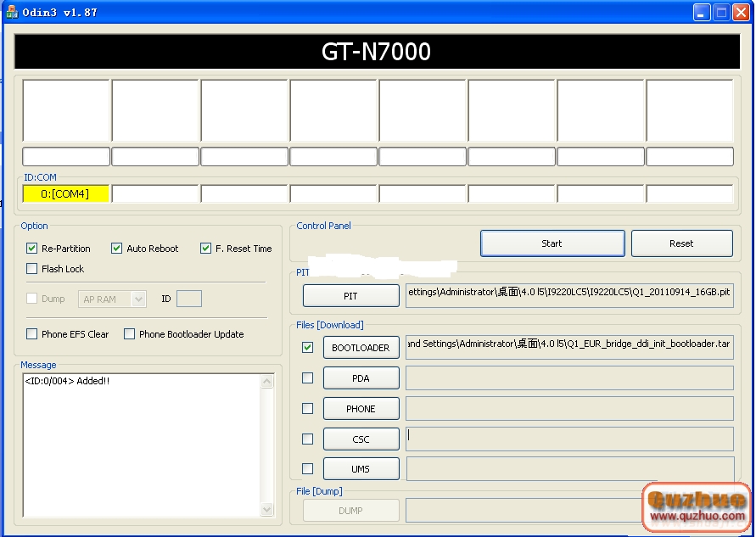Close the Odin3 window

pyautogui.click(x=741, y=12)
